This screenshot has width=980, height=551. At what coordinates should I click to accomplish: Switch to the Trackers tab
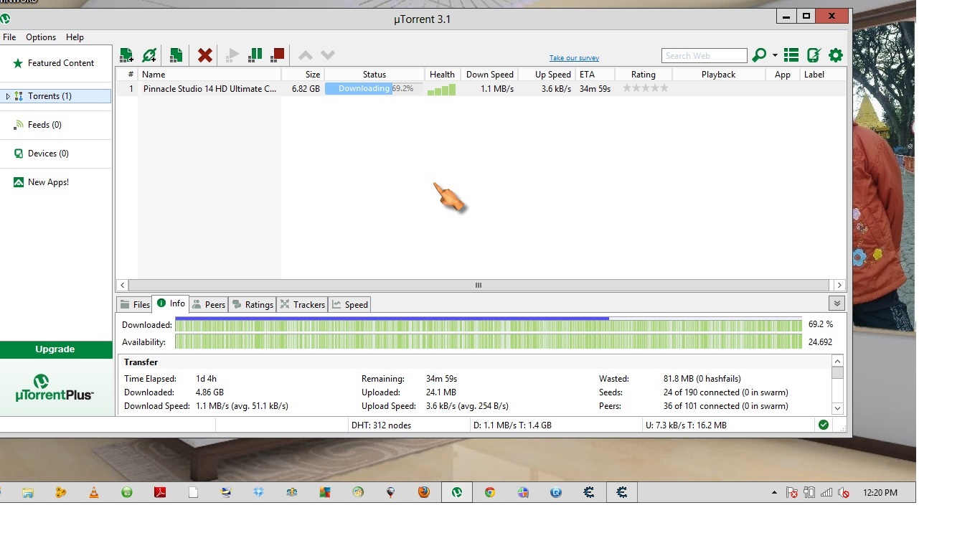302,305
